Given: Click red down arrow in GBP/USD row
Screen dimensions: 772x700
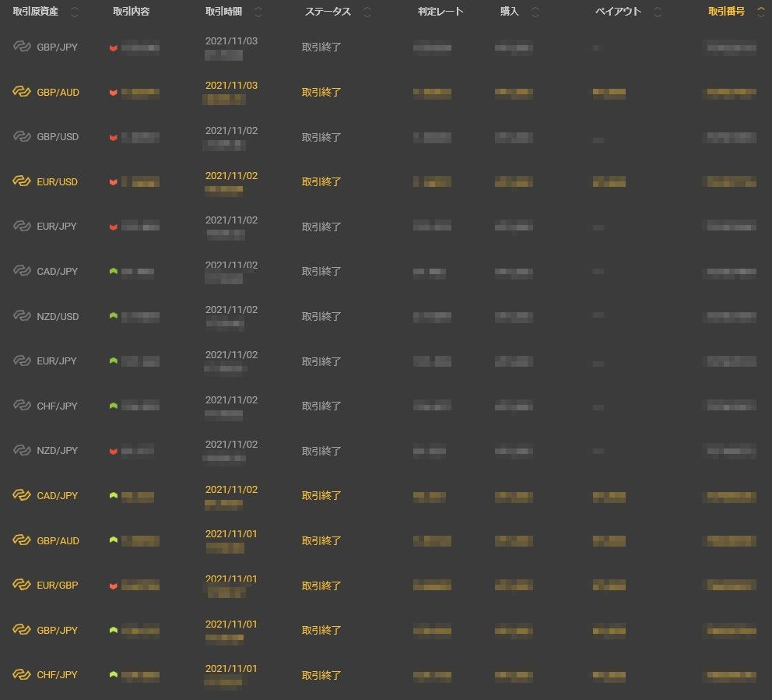Looking at the screenshot, I should pos(114,138).
